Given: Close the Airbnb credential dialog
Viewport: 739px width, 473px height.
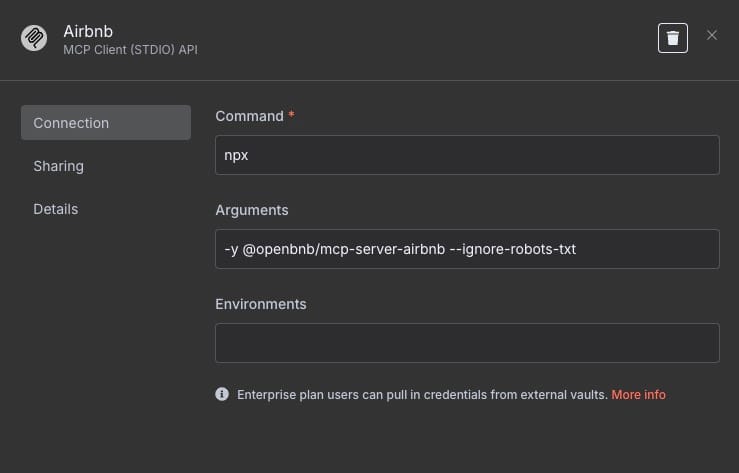Looking at the screenshot, I should (712, 35).
